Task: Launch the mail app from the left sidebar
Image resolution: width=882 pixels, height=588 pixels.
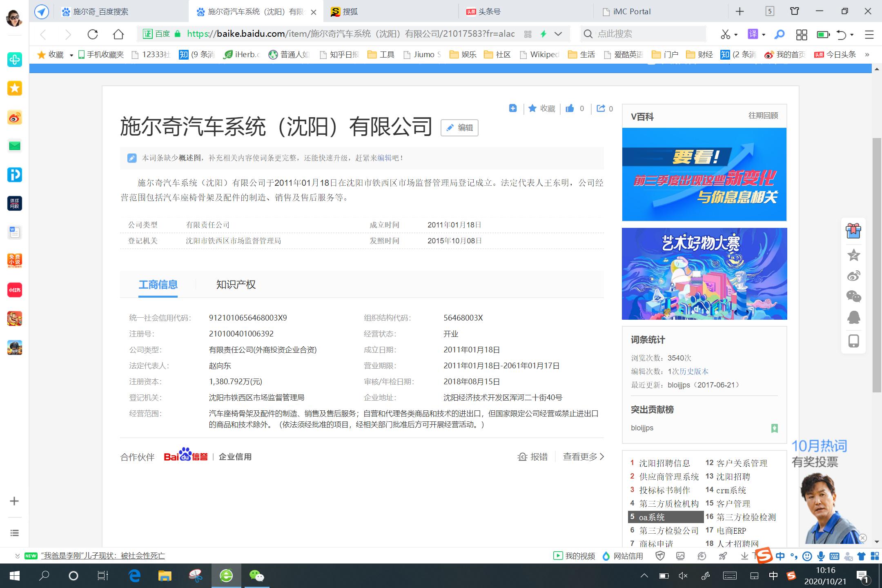Action: pyautogui.click(x=15, y=146)
